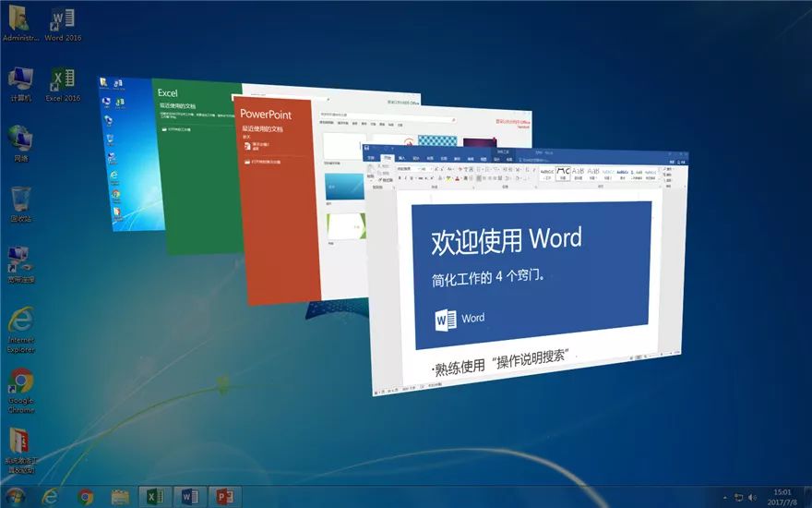This screenshot has height=508, width=812.
Task: Launch Chrome from the taskbar
Action: (86, 497)
